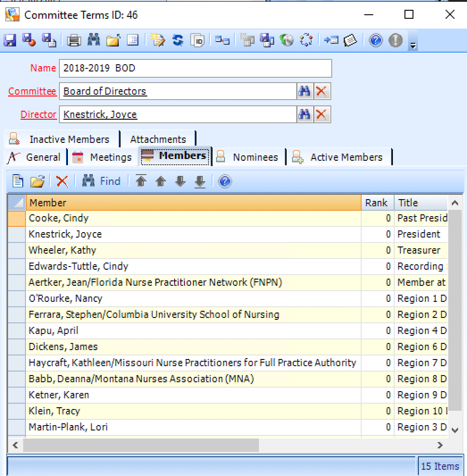Viewport: 467px width, 476px height.
Task: Open the main toolbar search binoculars
Action: tap(94, 40)
